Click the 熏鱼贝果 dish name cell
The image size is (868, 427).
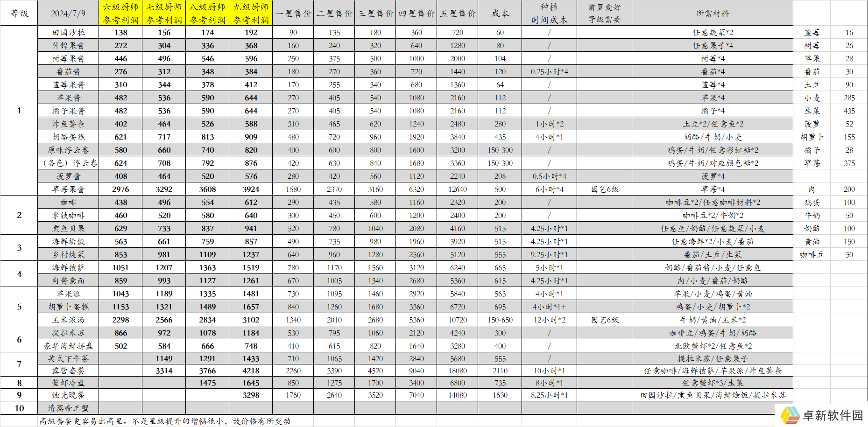click(x=68, y=228)
